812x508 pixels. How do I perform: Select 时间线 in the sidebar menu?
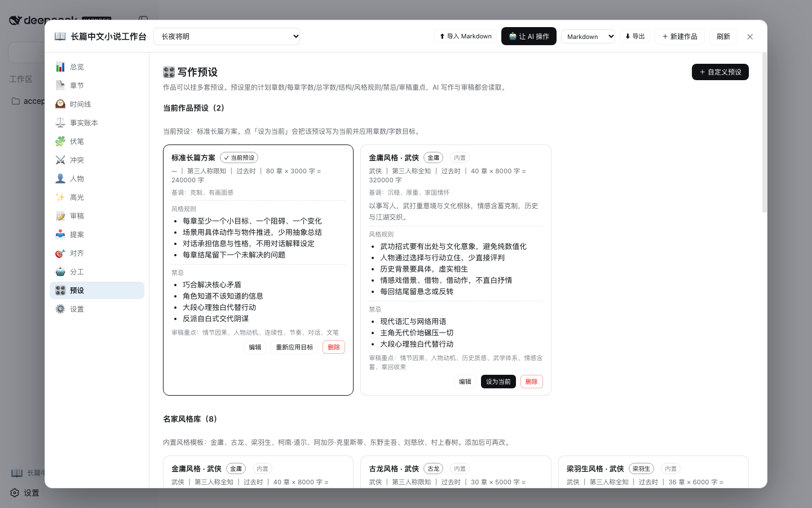pos(97,104)
